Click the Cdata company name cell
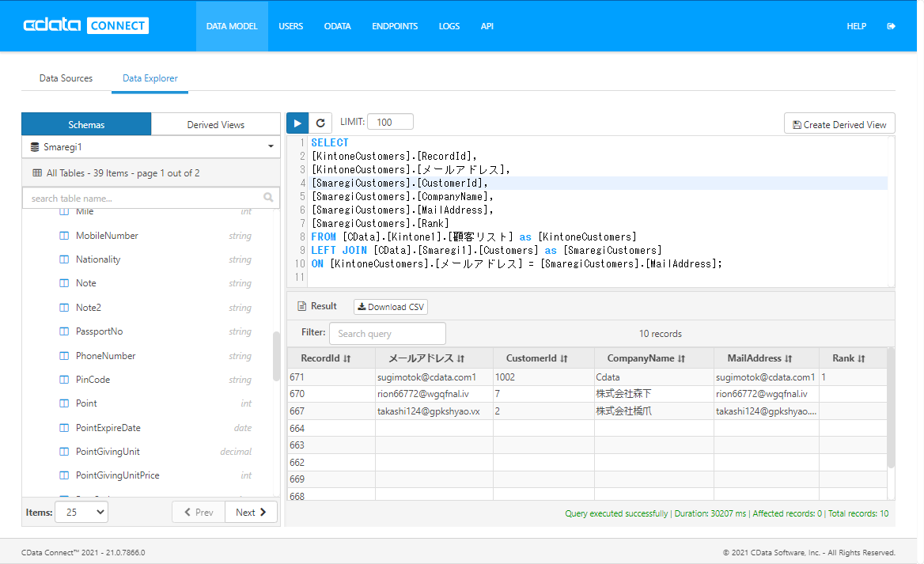Image resolution: width=924 pixels, height=564 pixels. (x=653, y=377)
